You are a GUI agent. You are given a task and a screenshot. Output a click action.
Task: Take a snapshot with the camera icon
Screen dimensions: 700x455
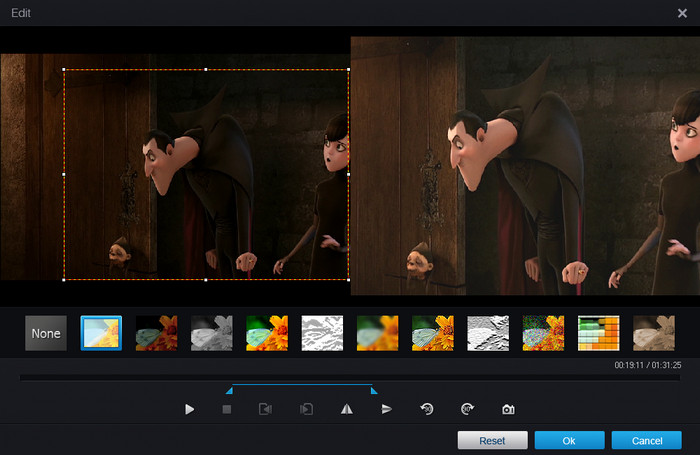pos(508,409)
